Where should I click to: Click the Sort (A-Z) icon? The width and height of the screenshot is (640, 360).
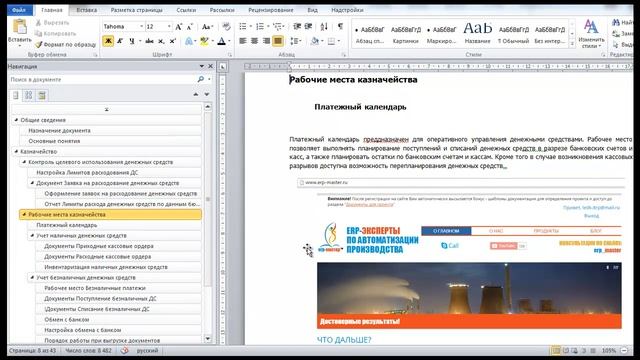[324, 27]
